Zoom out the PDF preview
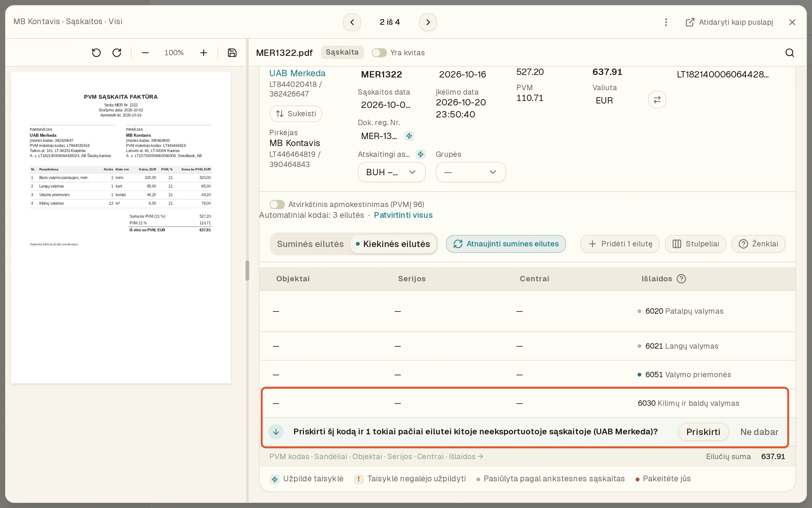 pos(145,53)
